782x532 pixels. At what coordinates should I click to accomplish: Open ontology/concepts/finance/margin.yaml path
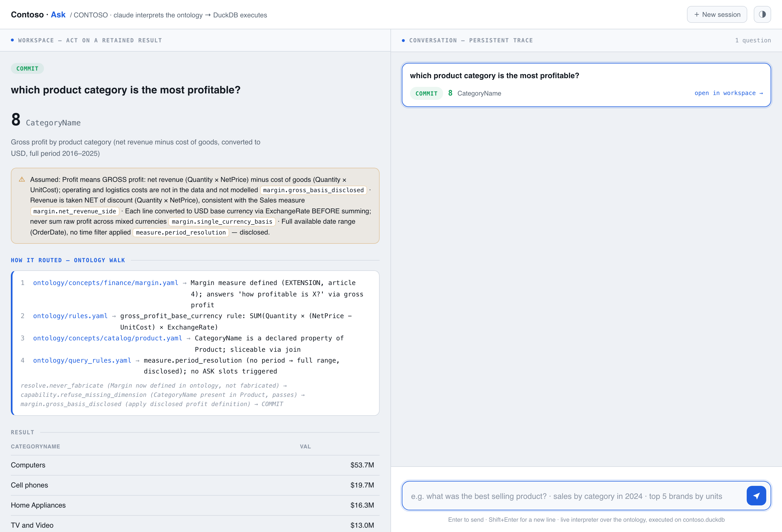click(106, 283)
